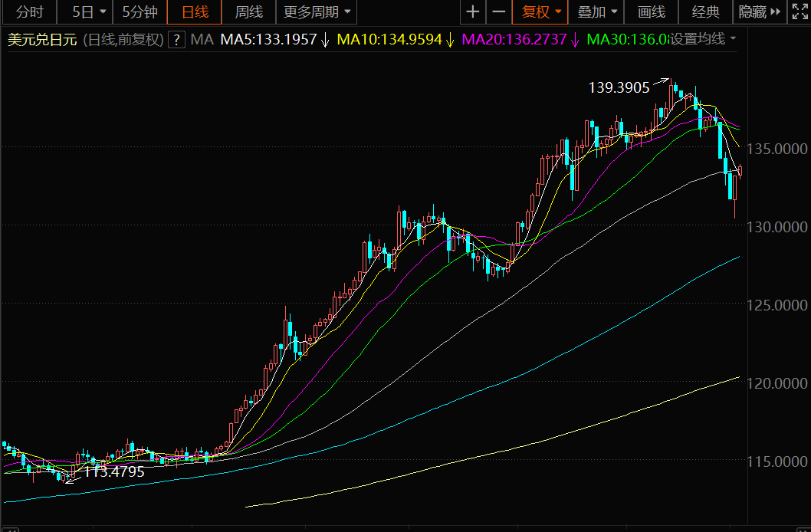Open the 复权 adjustment dropdown

coord(541,12)
